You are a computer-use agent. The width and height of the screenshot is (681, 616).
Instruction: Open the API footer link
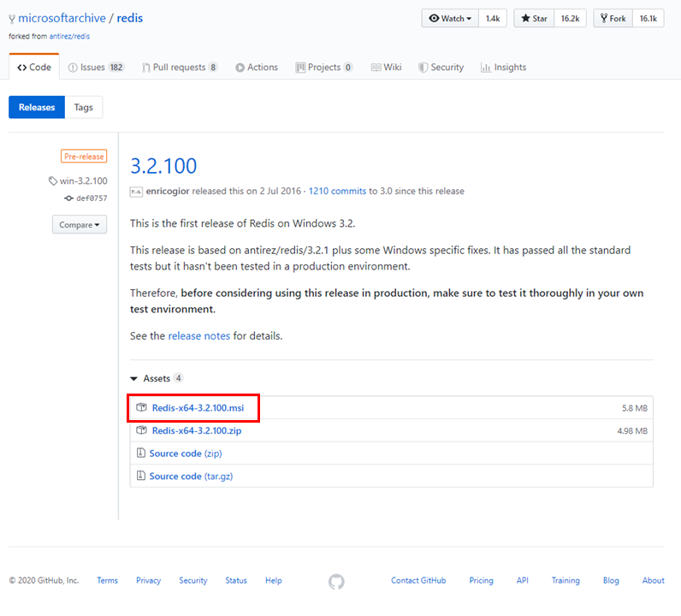523,580
